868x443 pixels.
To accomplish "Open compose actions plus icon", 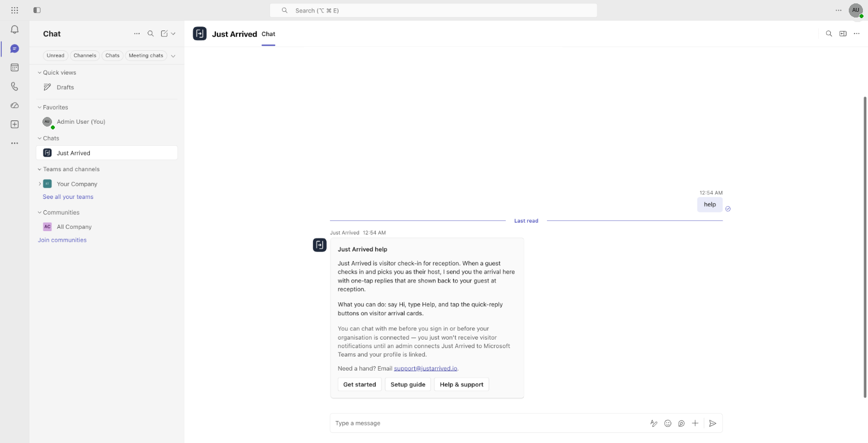I will (695, 423).
